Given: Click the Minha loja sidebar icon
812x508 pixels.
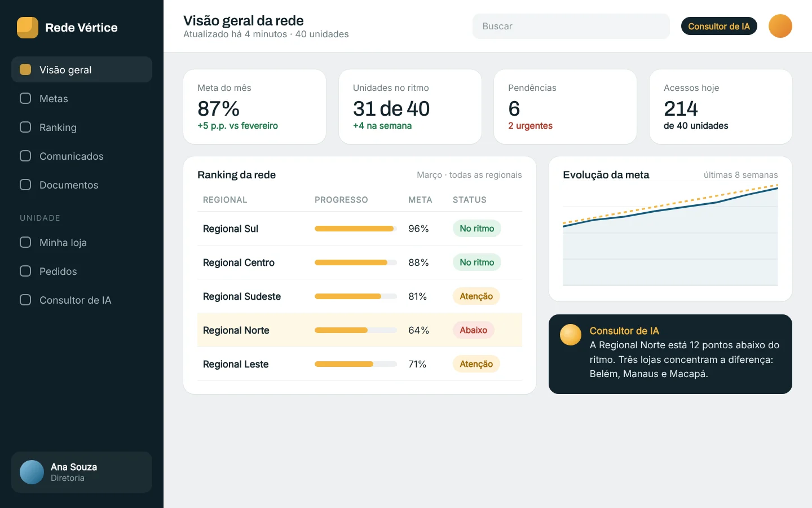Looking at the screenshot, I should pos(25,242).
